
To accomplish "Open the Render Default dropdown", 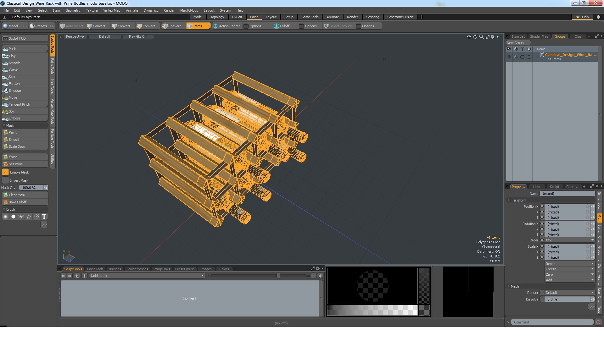I will (x=570, y=293).
